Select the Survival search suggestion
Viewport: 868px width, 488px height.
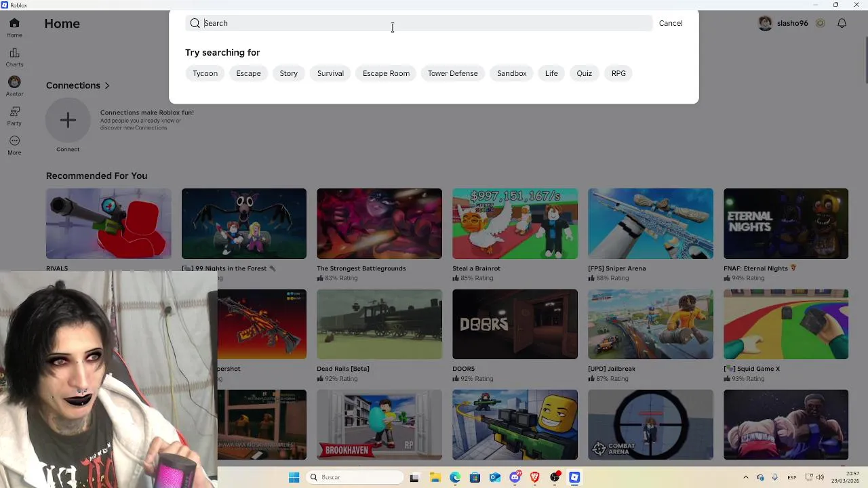click(x=330, y=73)
